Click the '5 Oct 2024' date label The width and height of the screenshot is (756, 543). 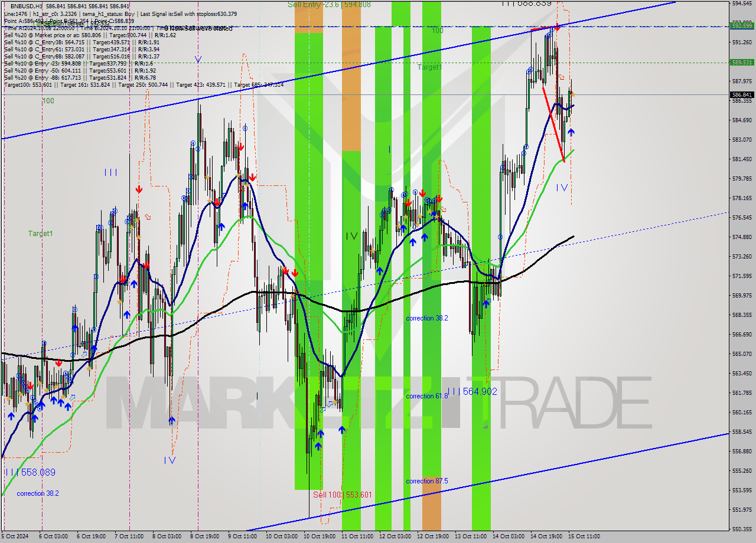click(15, 537)
